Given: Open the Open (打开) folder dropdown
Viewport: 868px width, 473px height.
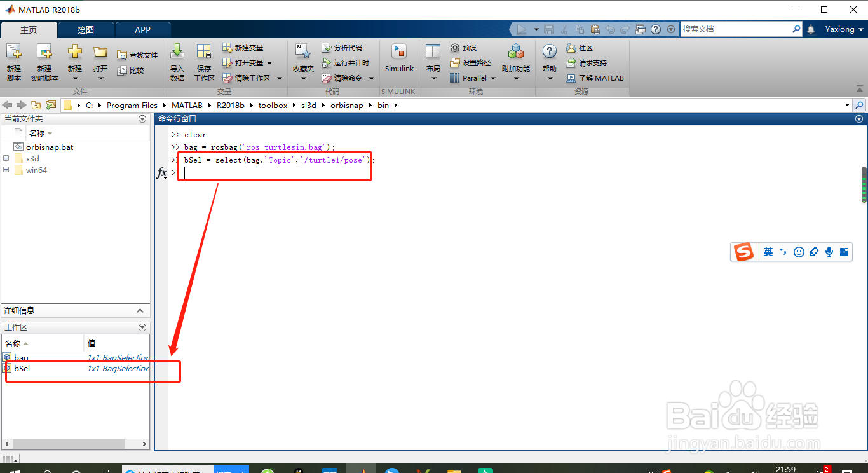Looking at the screenshot, I should pyautogui.click(x=100, y=62).
